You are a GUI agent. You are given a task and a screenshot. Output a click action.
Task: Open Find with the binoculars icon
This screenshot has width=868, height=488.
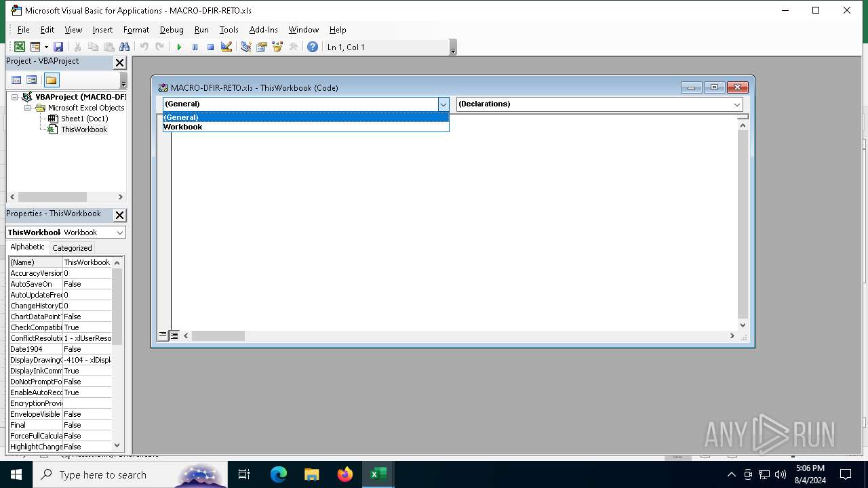click(125, 47)
